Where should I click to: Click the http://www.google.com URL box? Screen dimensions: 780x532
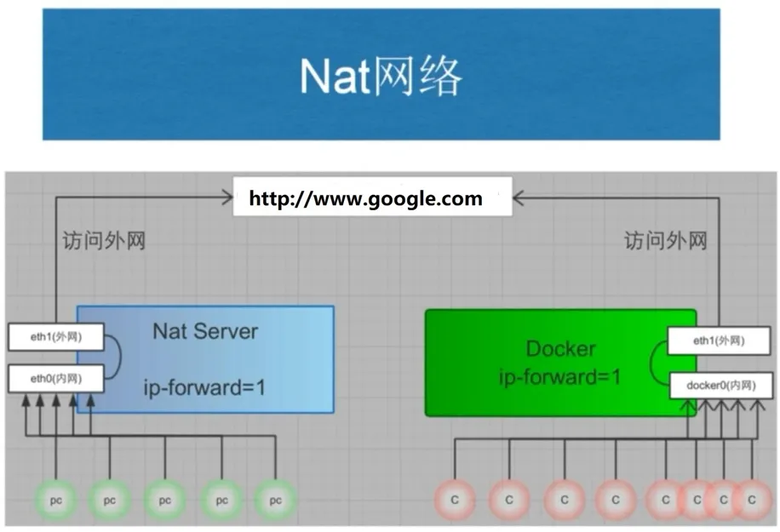(x=373, y=197)
